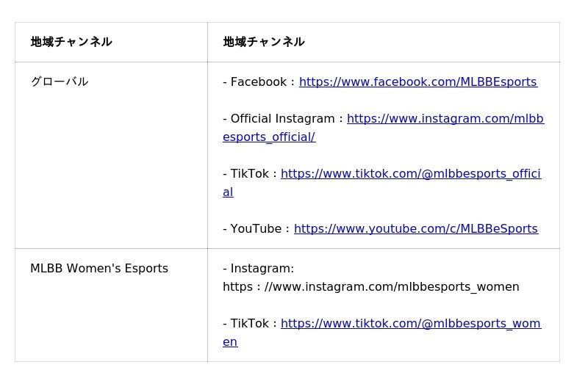The height and width of the screenshot is (384, 588).
Task: Click '- Instagram:' label in Women's Esports row
Action: [x=258, y=269]
